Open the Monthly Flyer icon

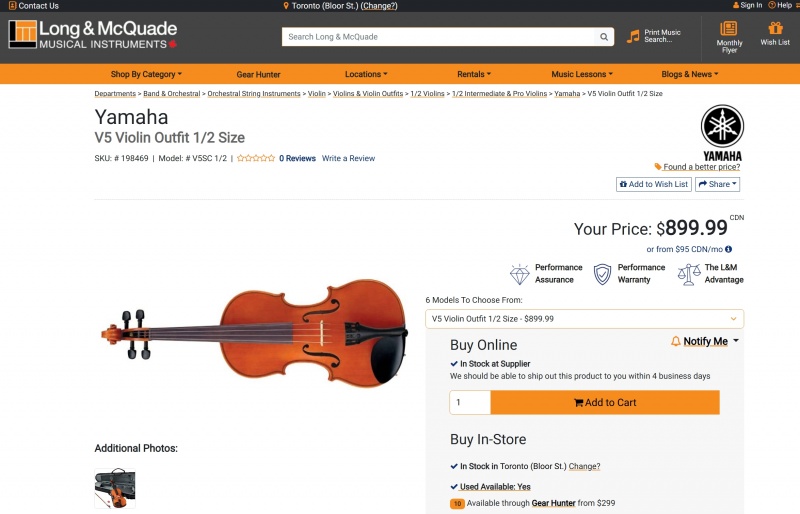click(x=729, y=29)
